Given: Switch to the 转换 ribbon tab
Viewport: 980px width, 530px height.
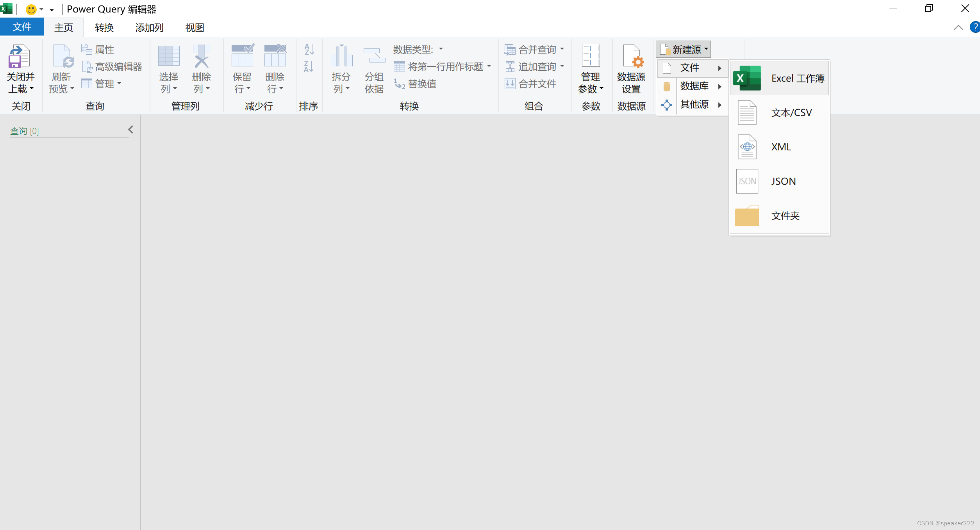Looking at the screenshot, I should click(x=104, y=28).
